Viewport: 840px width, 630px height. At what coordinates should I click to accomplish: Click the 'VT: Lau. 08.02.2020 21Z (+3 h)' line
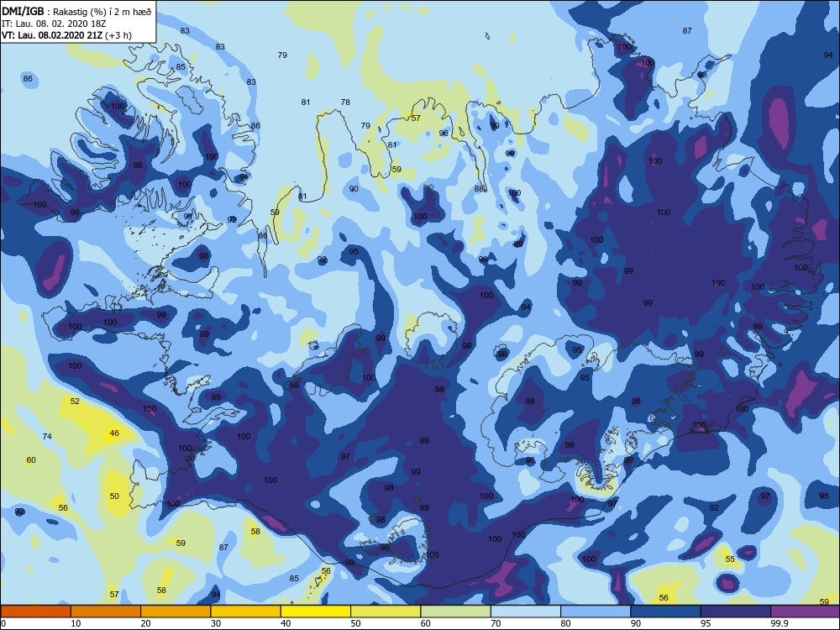66,35
